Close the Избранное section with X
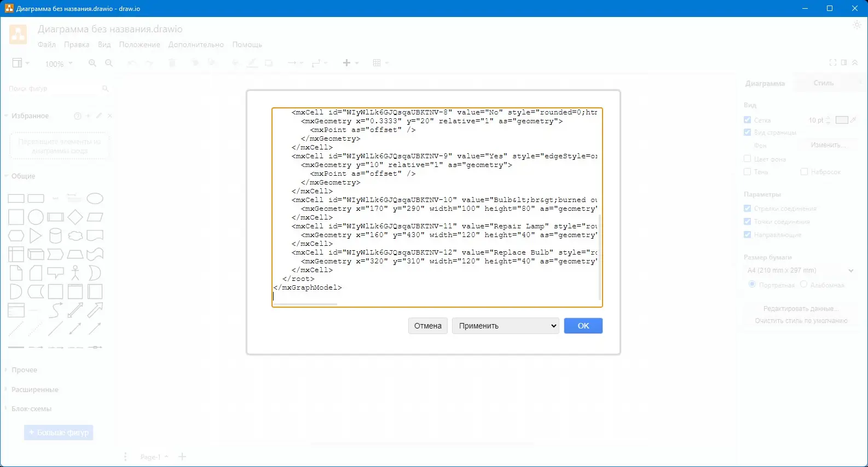Image resolution: width=868 pixels, height=467 pixels. pos(110,116)
